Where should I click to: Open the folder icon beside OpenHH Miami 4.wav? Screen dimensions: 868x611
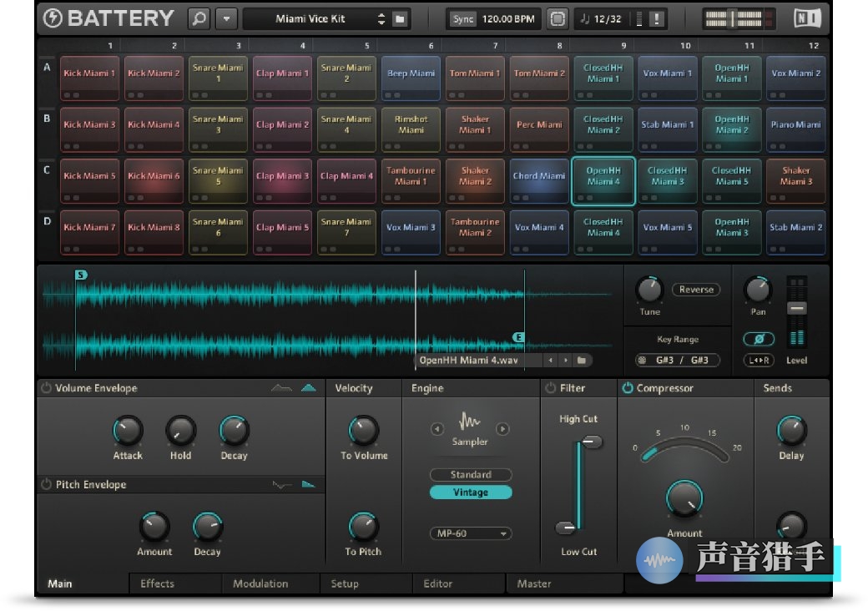tap(582, 359)
